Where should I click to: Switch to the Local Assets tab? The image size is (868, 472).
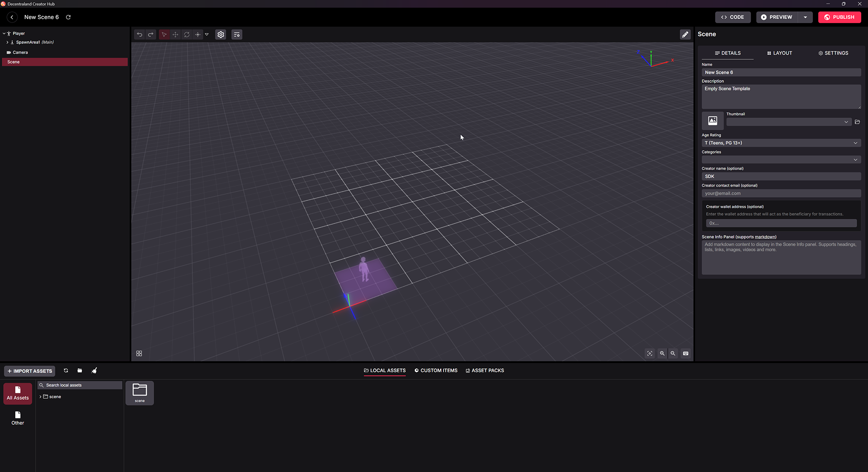[x=385, y=371]
